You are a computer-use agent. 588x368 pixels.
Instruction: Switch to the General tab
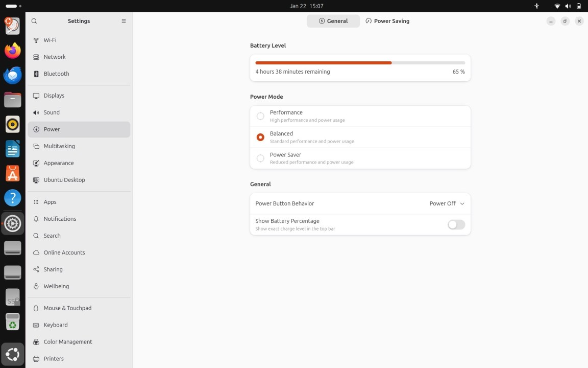click(333, 21)
